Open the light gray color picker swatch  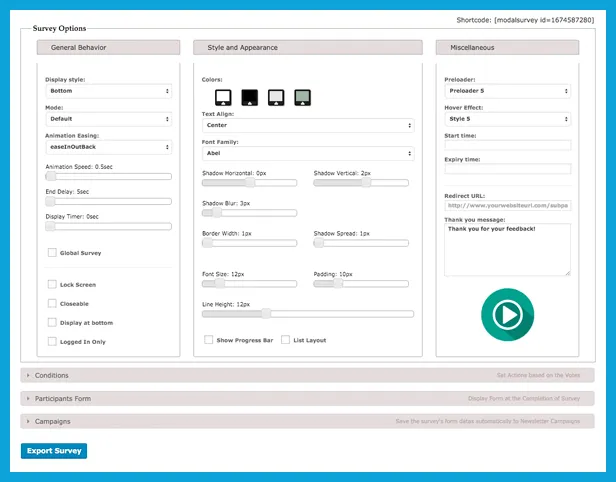tap(276, 97)
